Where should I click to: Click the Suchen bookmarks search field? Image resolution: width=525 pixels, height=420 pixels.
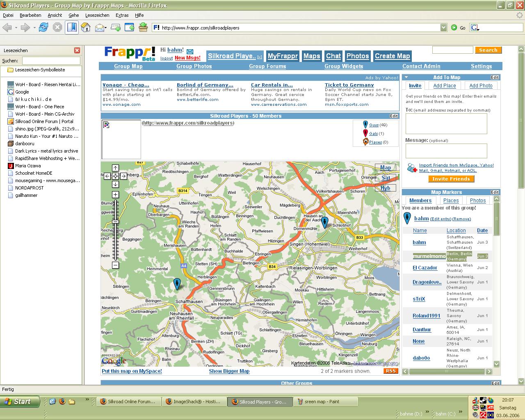coord(51,61)
